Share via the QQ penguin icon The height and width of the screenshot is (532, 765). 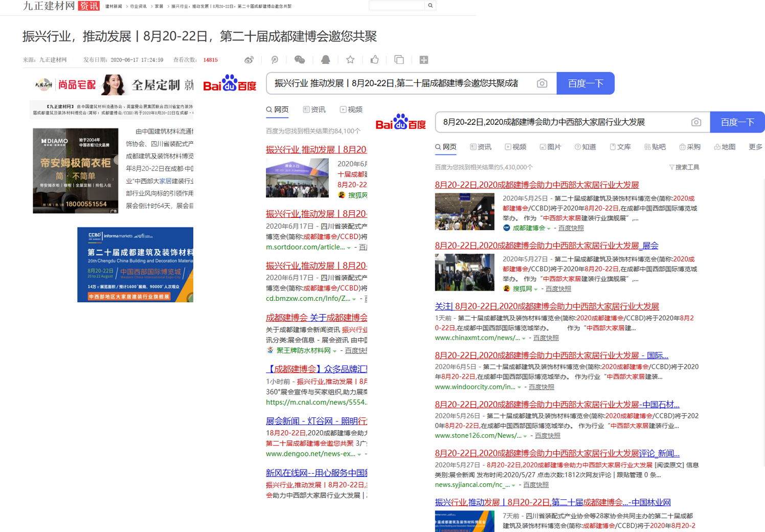pos(325,60)
